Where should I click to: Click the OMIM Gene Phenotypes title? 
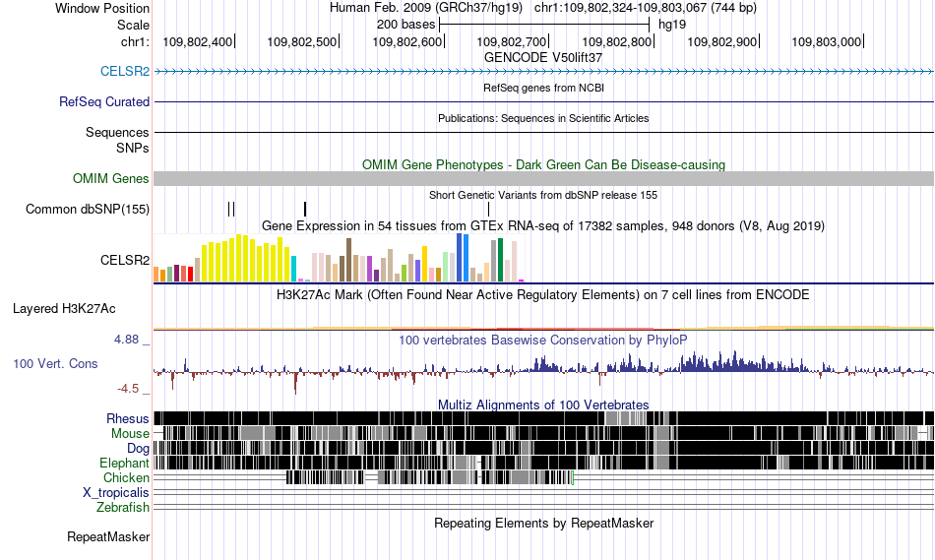pyautogui.click(x=544, y=164)
